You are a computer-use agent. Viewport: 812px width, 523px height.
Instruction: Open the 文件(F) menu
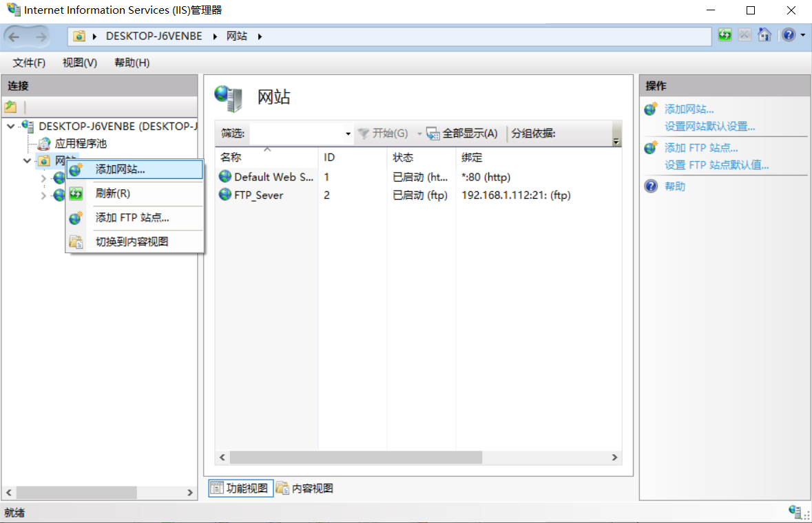[x=29, y=63]
